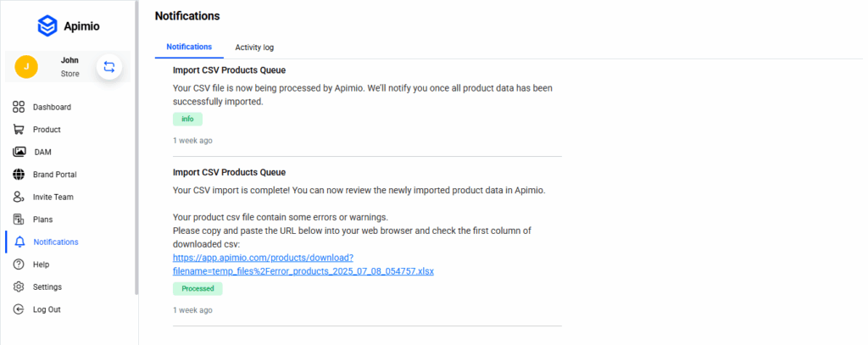Click the green info status badge

187,119
